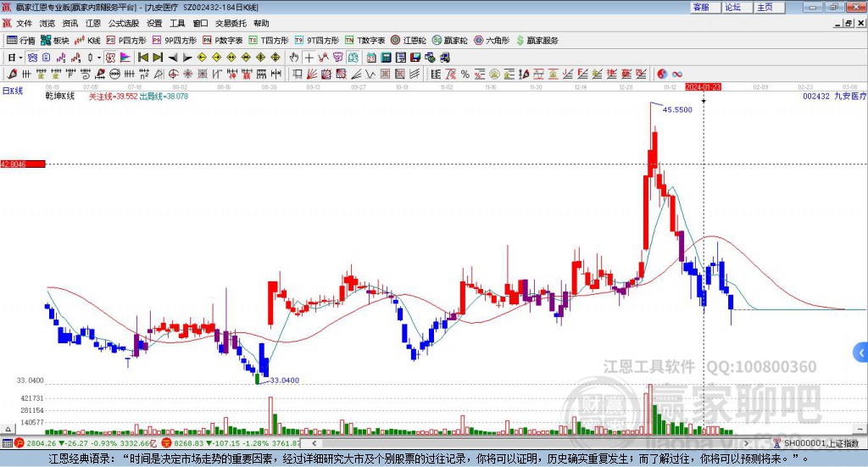Image resolution: width=868 pixels, height=467 pixels.
Task: Click the horizontal scrollbar left arrow
Action: pos(314,443)
